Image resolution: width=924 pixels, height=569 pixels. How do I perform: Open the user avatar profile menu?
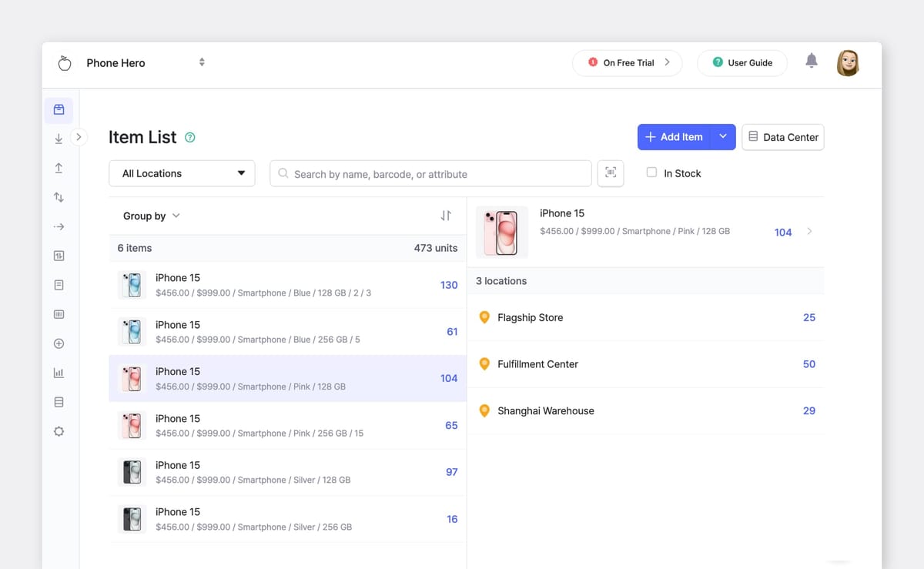coord(848,62)
